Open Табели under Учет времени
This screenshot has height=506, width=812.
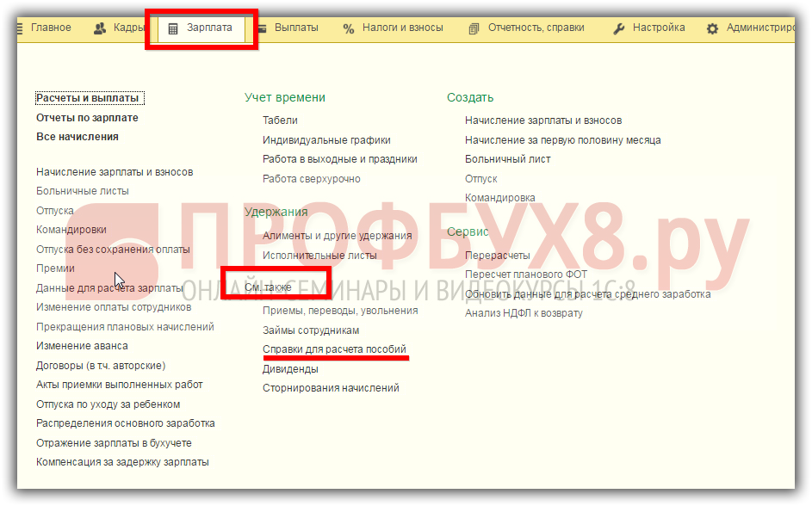[280, 120]
